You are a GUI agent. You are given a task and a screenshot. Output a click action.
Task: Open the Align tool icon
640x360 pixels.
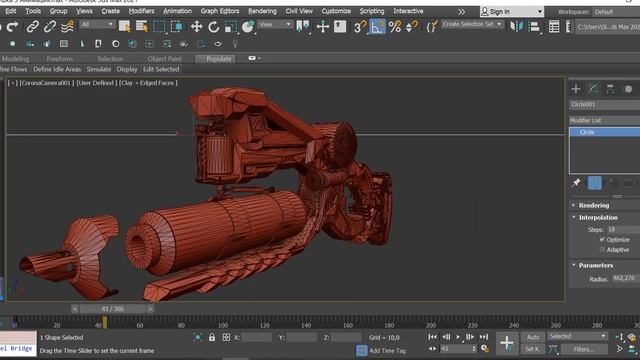(534, 27)
